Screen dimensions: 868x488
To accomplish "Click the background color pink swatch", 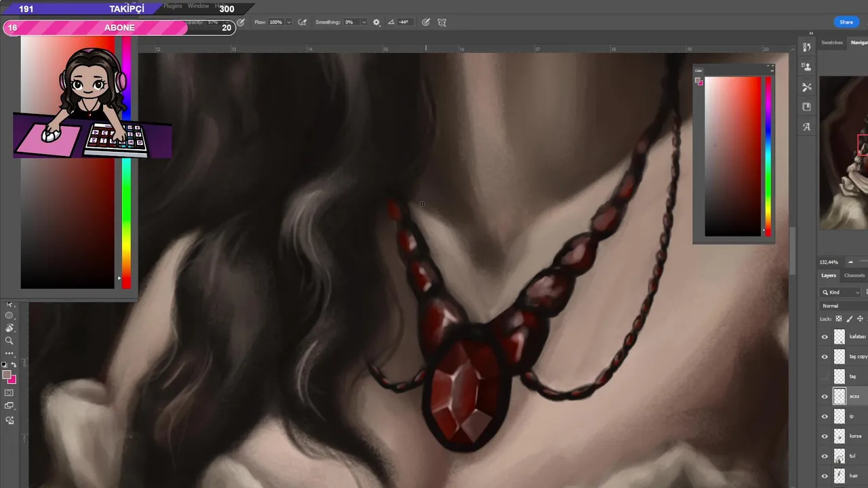I will (x=12, y=380).
